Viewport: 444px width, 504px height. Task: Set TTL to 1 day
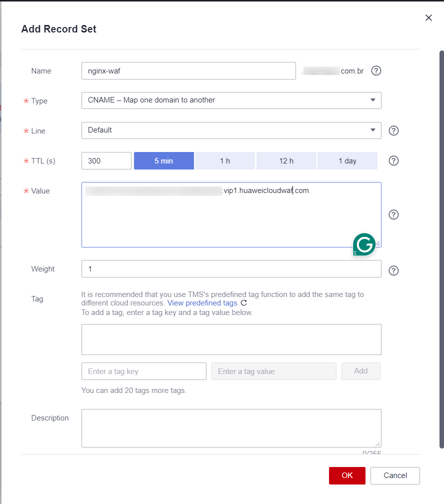click(347, 161)
